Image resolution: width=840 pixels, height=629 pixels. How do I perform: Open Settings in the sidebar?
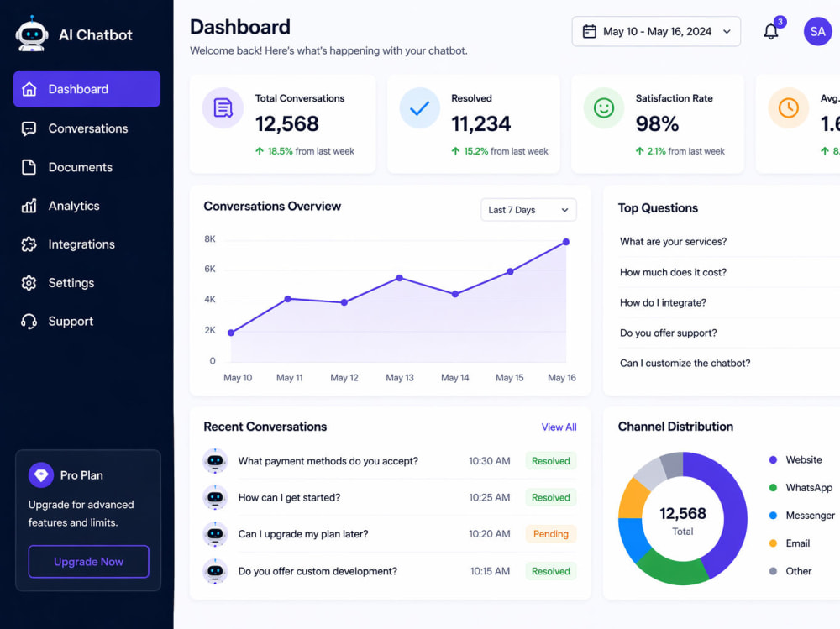87,283
